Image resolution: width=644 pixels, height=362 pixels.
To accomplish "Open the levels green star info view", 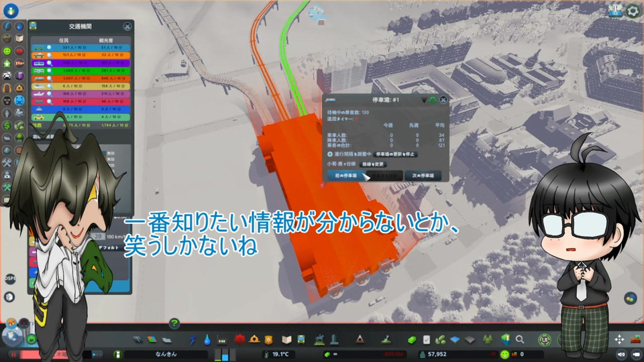I will coord(7,63).
